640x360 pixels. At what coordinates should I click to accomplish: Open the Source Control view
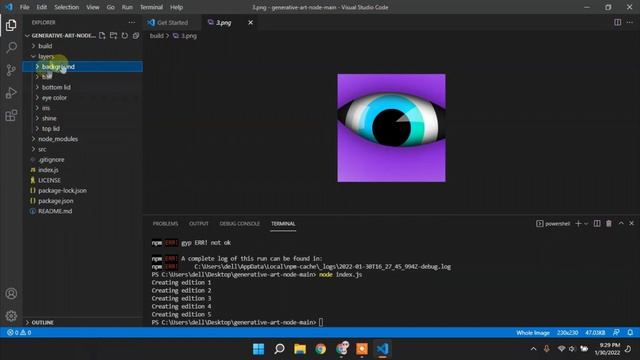[11, 70]
